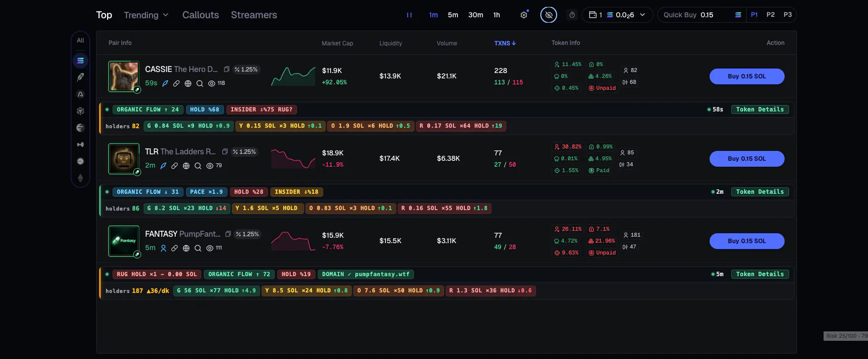Select the feather chain icon in sidebar
The width and height of the screenshot is (868, 359).
(80, 77)
